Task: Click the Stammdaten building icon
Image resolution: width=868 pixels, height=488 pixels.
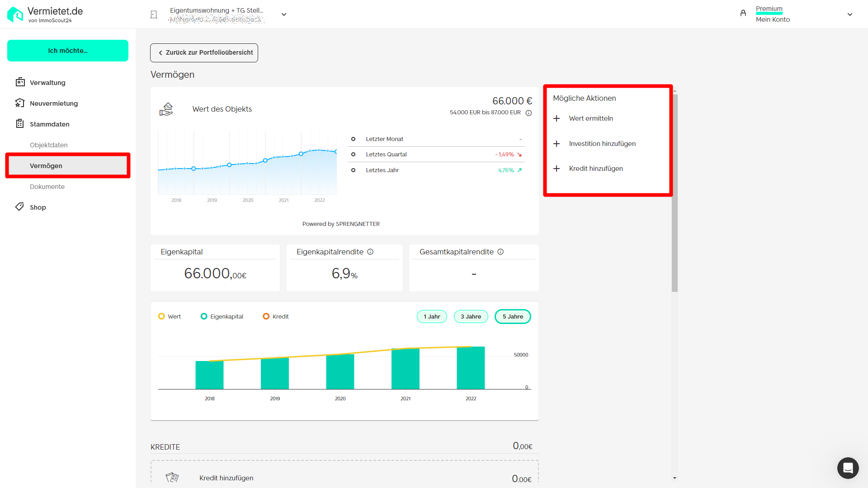Action: coord(20,124)
